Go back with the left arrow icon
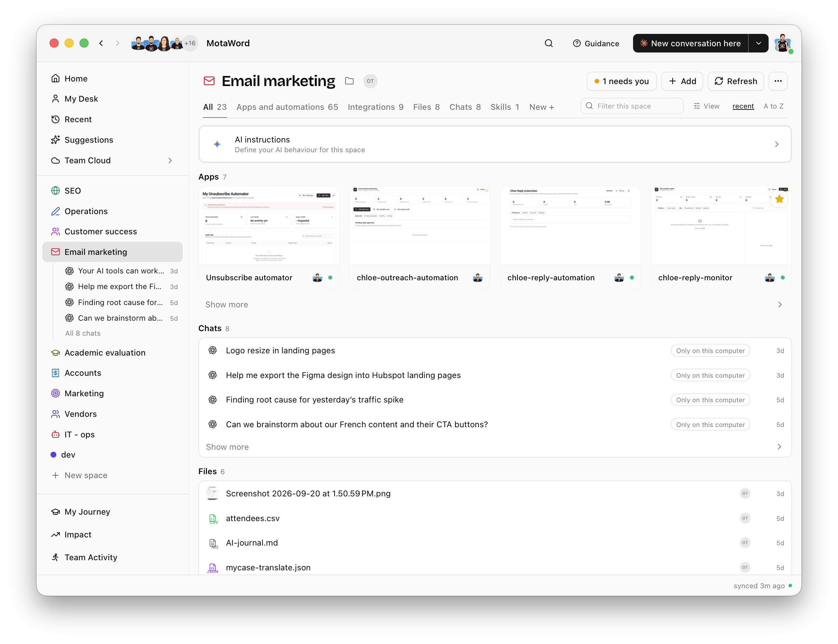The width and height of the screenshot is (838, 644). point(101,43)
